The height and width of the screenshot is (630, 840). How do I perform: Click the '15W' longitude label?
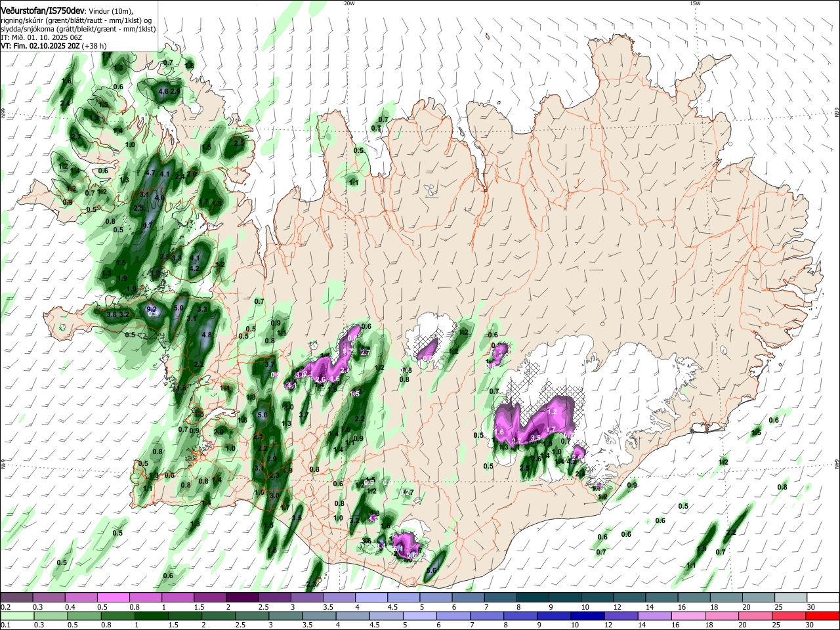click(695, 3)
